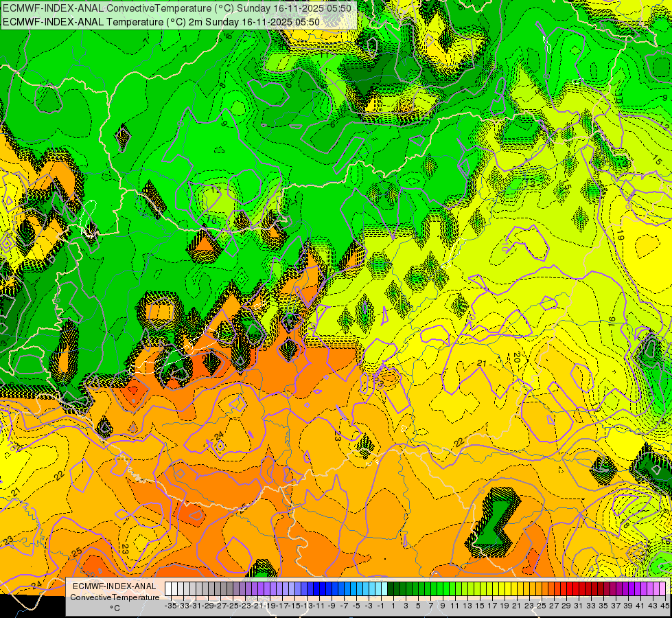
Task: Pick the dark green swatch above 1
Action: click(x=391, y=589)
